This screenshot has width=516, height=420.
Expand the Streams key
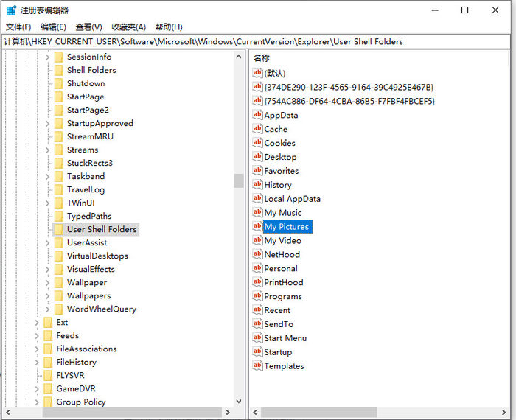(x=47, y=150)
